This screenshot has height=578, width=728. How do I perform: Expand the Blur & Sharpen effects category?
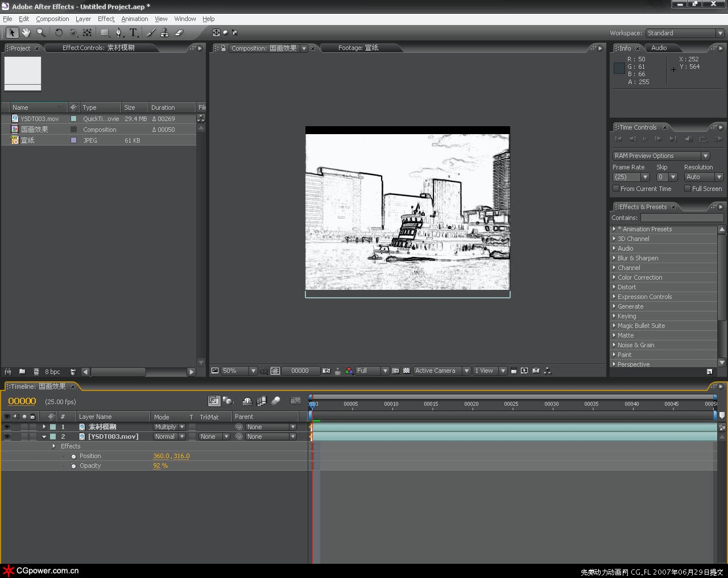pos(614,258)
